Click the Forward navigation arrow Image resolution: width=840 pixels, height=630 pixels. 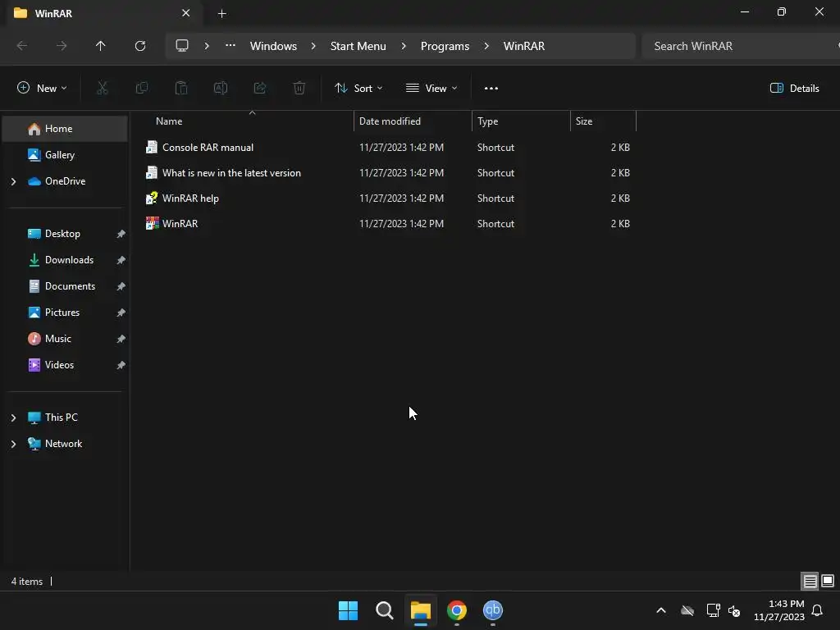62,46
